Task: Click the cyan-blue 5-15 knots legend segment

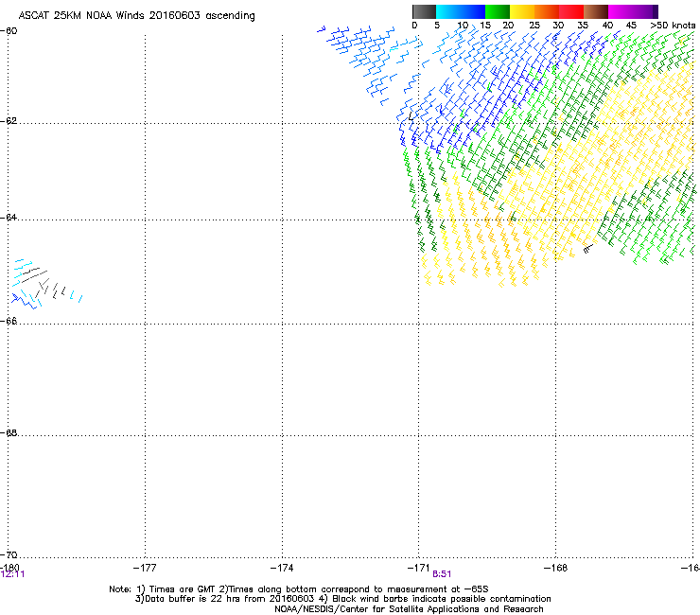Action: pyautogui.click(x=461, y=11)
